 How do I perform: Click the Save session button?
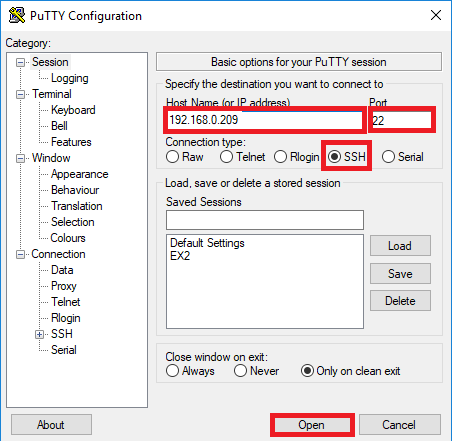coord(400,274)
